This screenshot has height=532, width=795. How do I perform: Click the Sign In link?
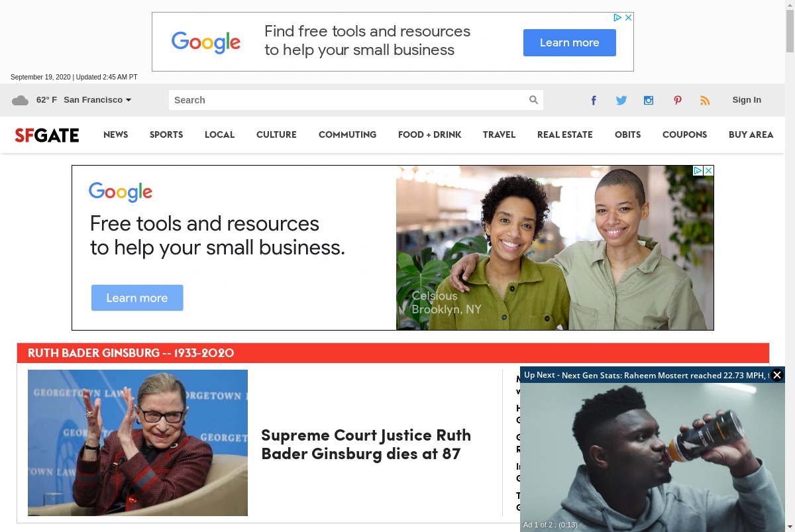coord(747,100)
